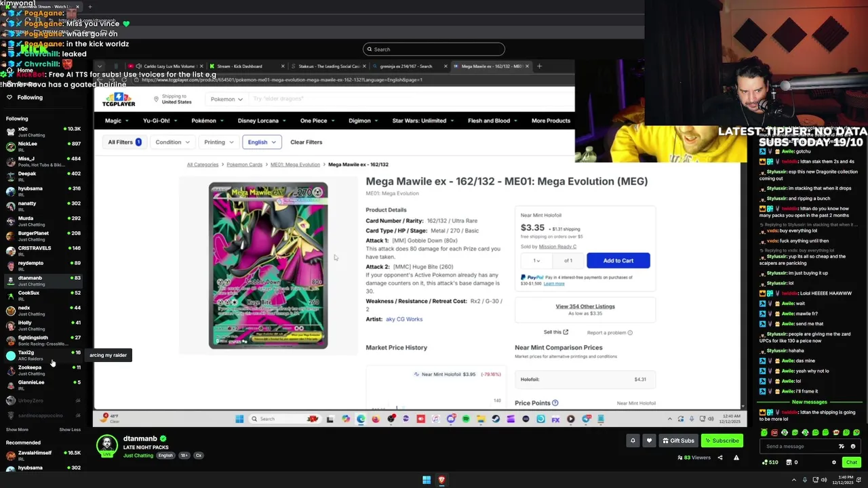Open the English language filter dropdown
This screenshot has height=488, width=868.
click(262, 142)
